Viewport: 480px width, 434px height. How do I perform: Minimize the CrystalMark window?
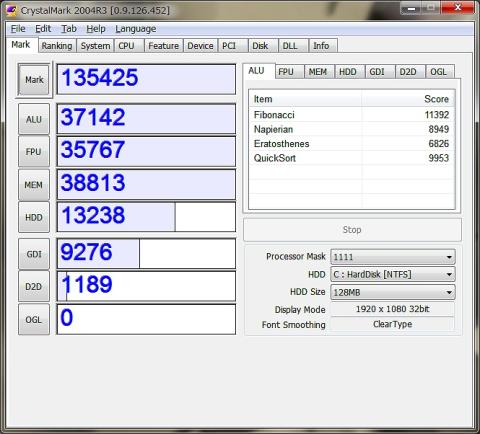tap(411, 9)
